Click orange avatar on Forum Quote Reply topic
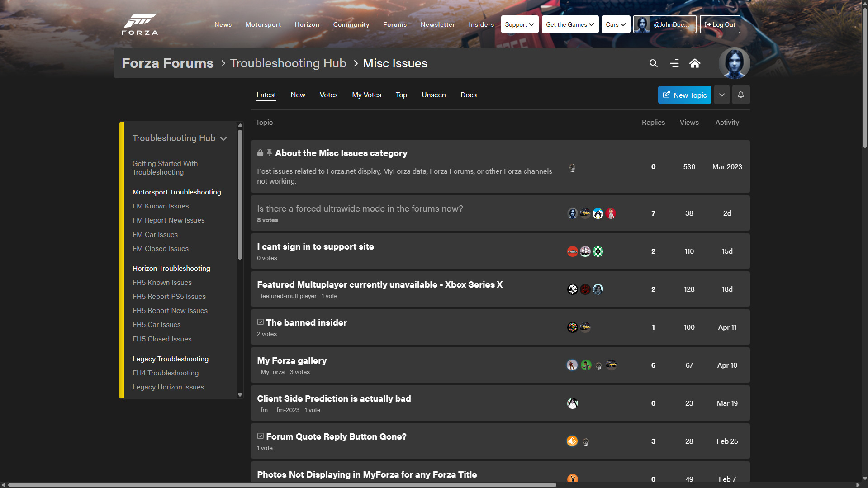Viewport: 868px width, 488px height. pos(572,441)
